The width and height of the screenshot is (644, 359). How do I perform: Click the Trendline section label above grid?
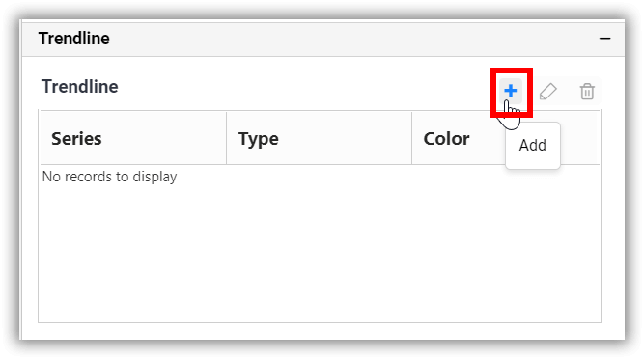tap(80, 87)
